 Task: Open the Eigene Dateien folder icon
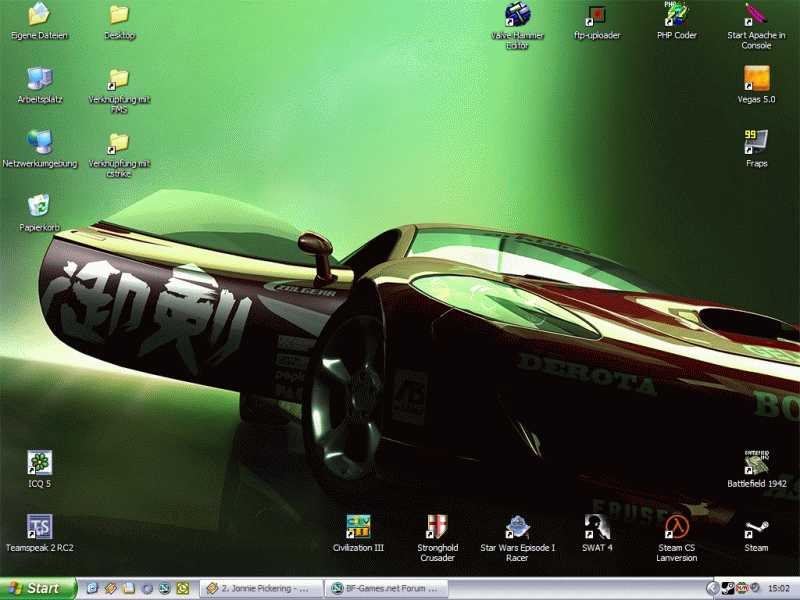tap(39, 14)
